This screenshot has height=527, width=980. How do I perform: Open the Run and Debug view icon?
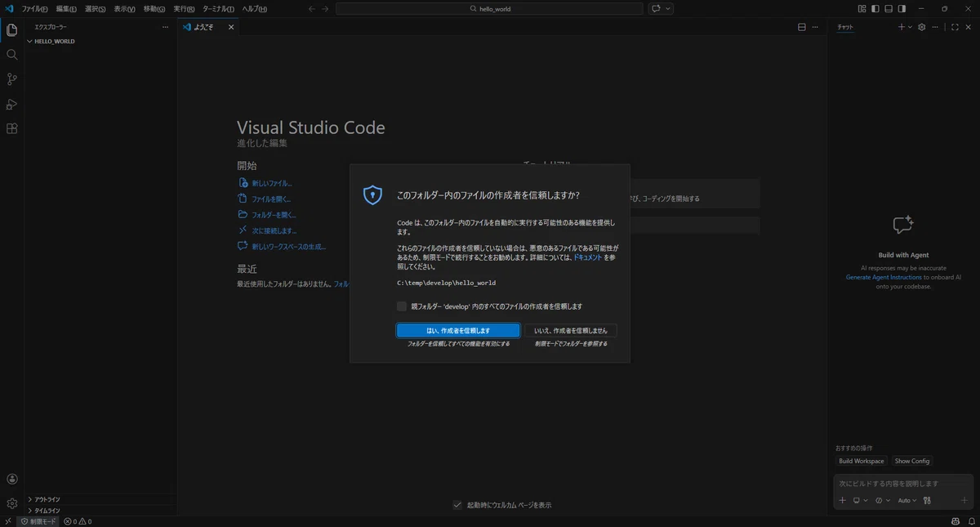(11, 104)
